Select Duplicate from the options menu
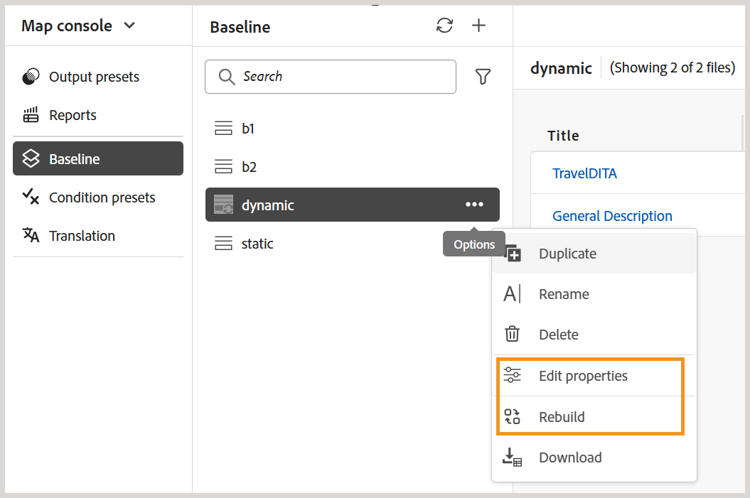 coord(567,254)
